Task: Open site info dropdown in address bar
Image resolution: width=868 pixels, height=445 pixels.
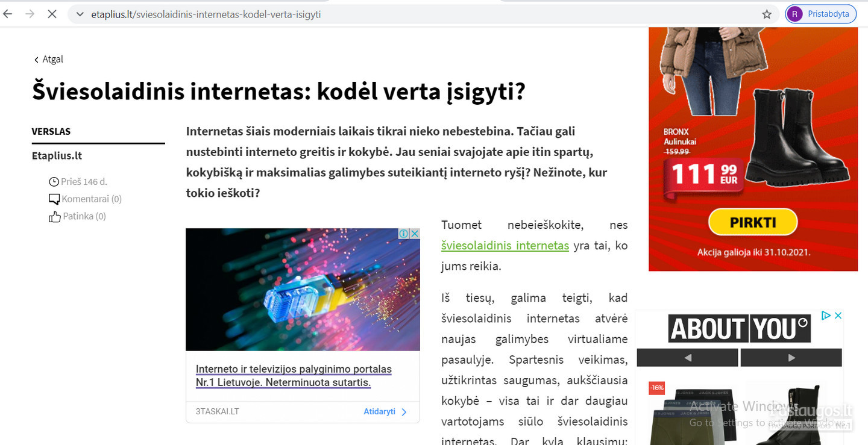Action: click(x=79, y=14)
